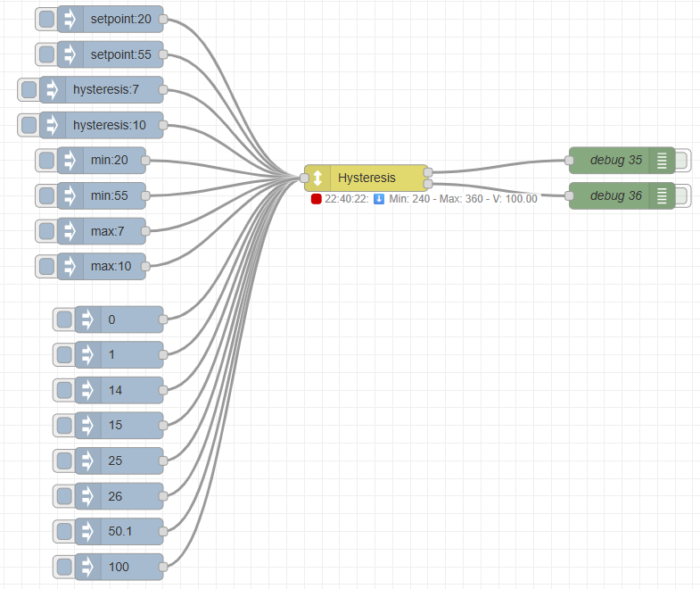Click the debug 35 list icon
Image resolution: width=700 pixels, height=589 pixels.
point(662,160)
